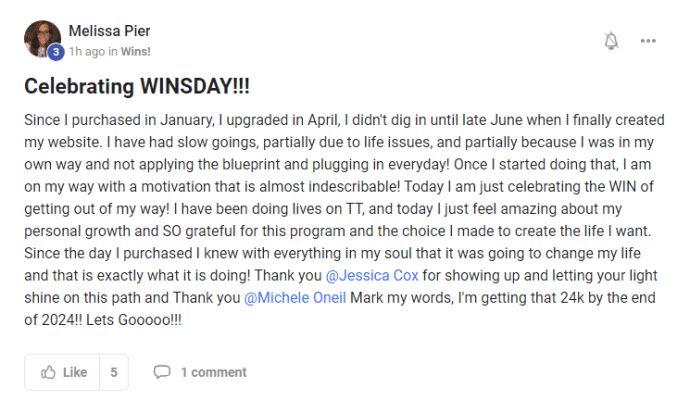Click the 'Like' button label

pyautogui.click(x=75, y=372)
